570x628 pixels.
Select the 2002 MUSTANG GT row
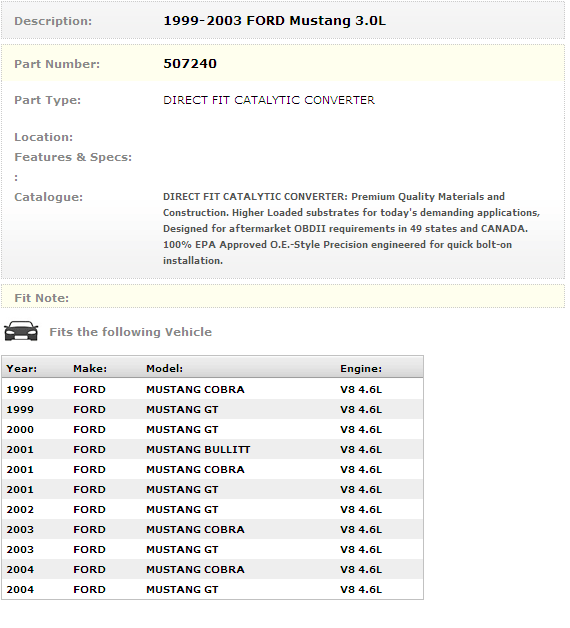(212, 509)
